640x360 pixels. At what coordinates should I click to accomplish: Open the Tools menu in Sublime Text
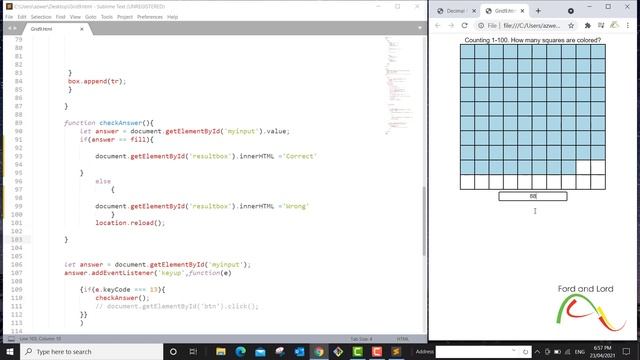tap(107, 17)
